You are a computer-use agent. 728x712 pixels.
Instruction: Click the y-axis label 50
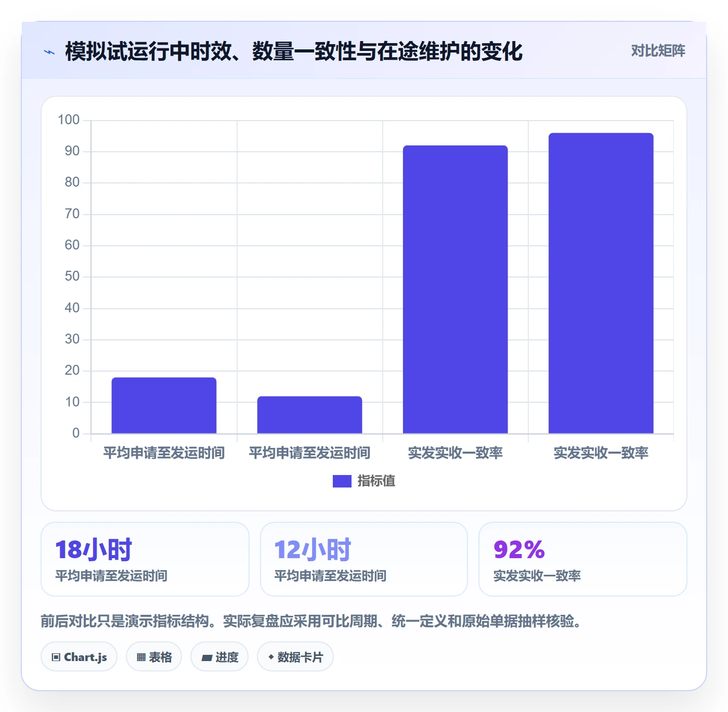[x=72, y=276]
